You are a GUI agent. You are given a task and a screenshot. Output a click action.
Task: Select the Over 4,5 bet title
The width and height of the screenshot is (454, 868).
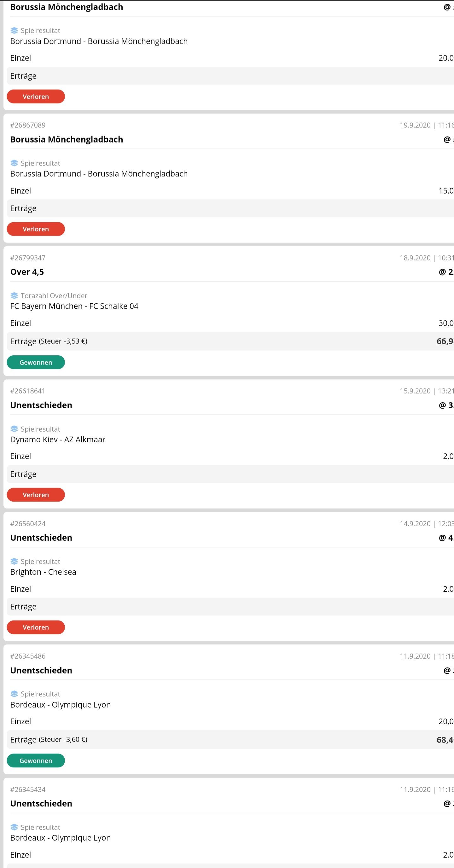tap(27, 272)
